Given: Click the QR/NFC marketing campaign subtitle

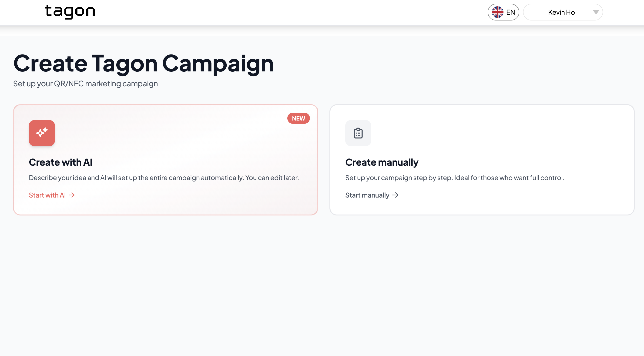Looking at the screenshot, I should 85,84.
